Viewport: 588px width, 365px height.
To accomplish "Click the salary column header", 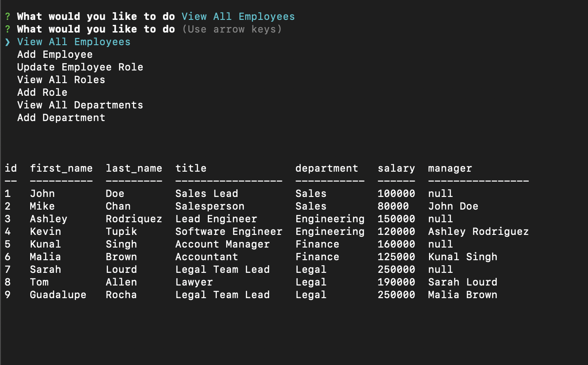I will click(396, 168).
